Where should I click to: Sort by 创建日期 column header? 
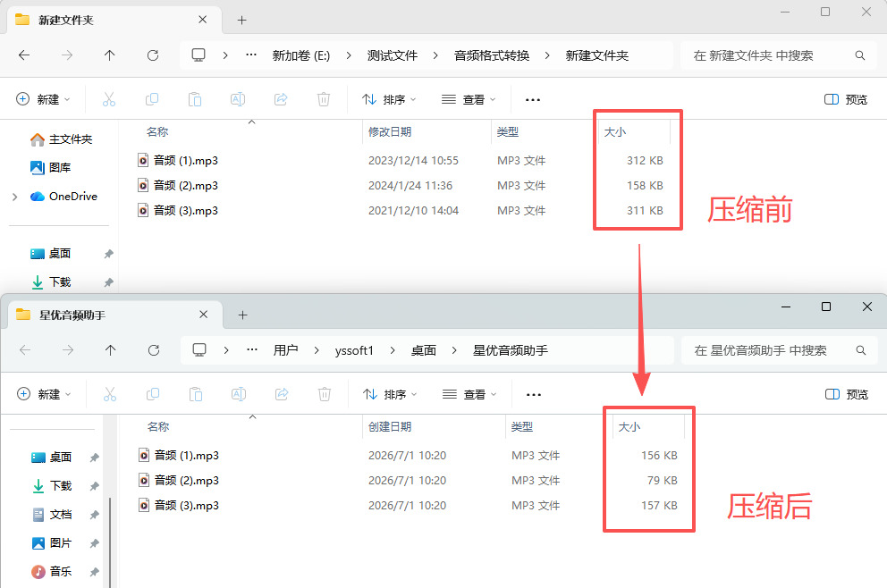coord(390,427)
